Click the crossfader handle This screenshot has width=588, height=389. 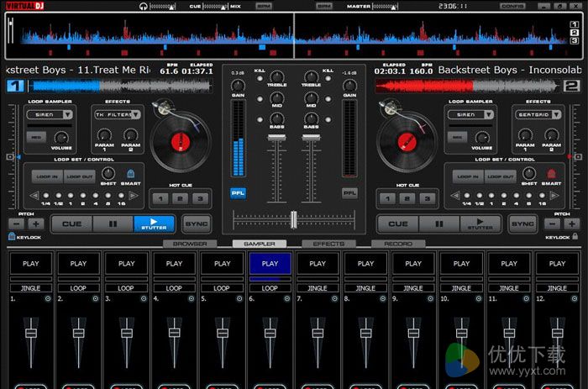pos(294,219)
